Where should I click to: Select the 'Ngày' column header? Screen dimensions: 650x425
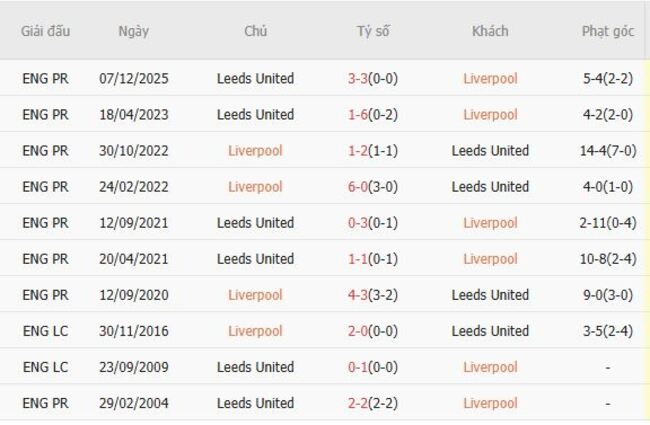point(133,31)
